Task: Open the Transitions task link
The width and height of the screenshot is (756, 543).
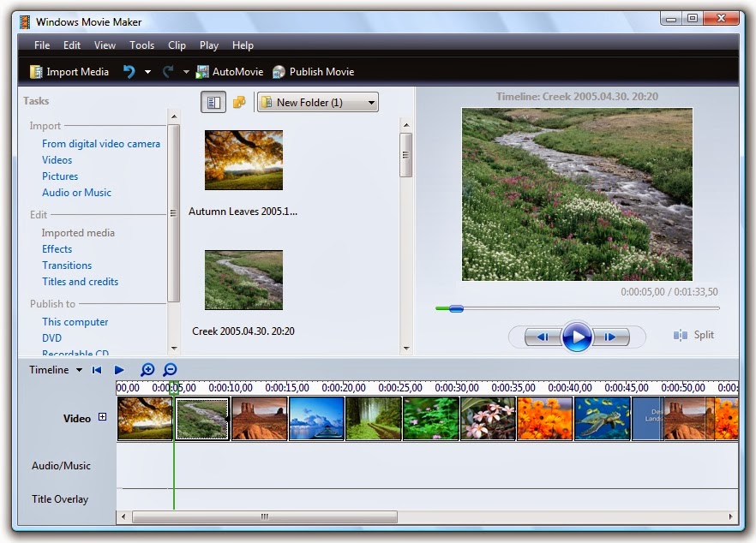Action: pos(67,266)
